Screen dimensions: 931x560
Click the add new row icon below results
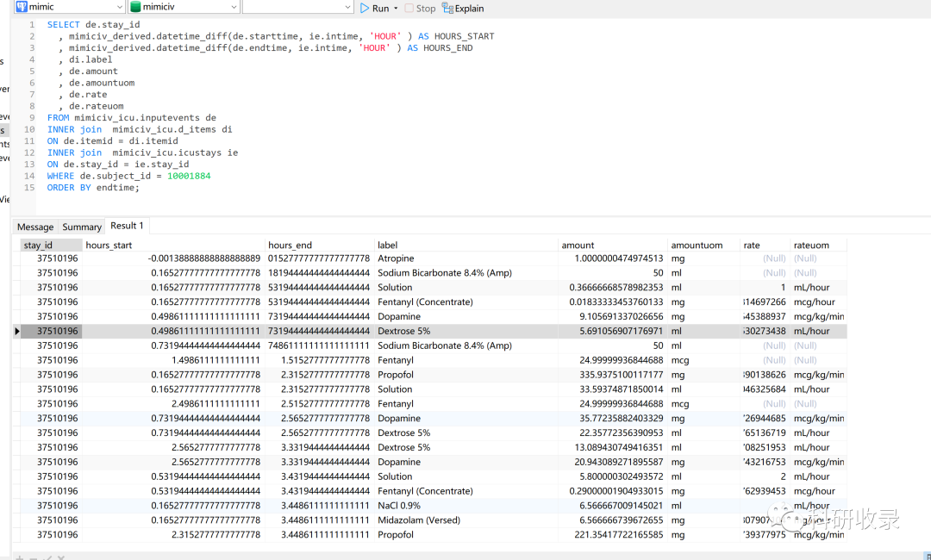click(x=20, y=557)
